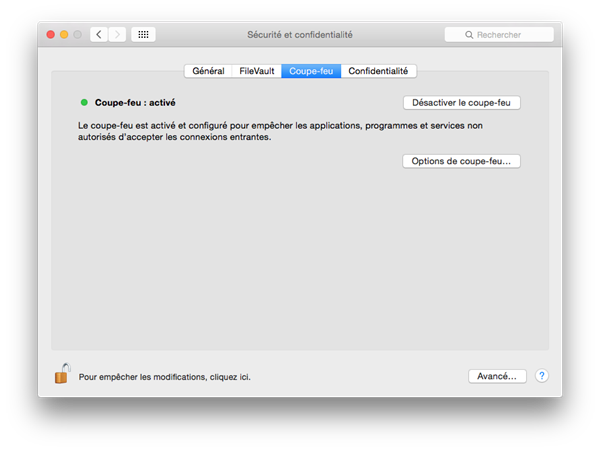The width and height of the screenshot is (600, 451).
Task: Click the green firewall status indicator
Action: pyautogui.click(x=84, y=102)
